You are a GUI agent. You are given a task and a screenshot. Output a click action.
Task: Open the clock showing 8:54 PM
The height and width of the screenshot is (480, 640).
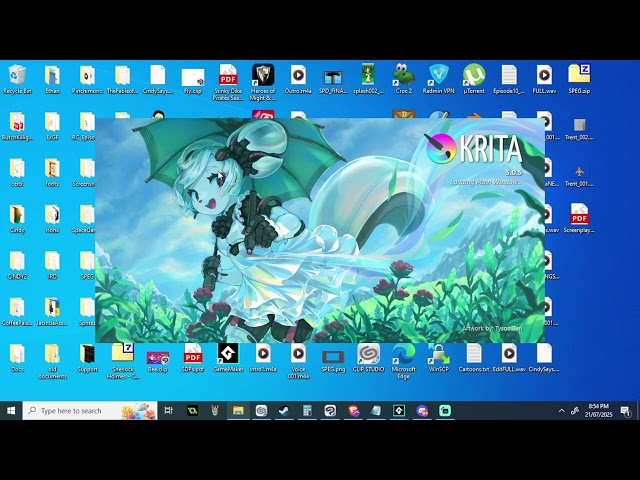coord(598,410)
